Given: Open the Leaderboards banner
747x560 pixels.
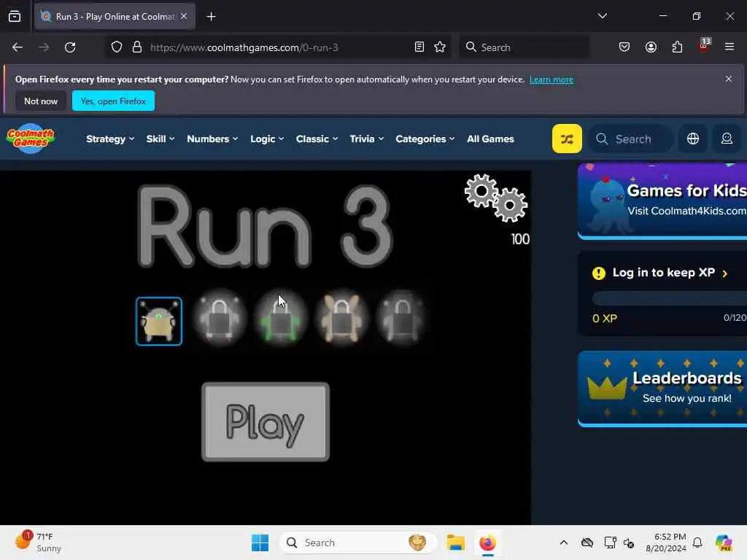Looking at the screenshot, I should [662, 389].
